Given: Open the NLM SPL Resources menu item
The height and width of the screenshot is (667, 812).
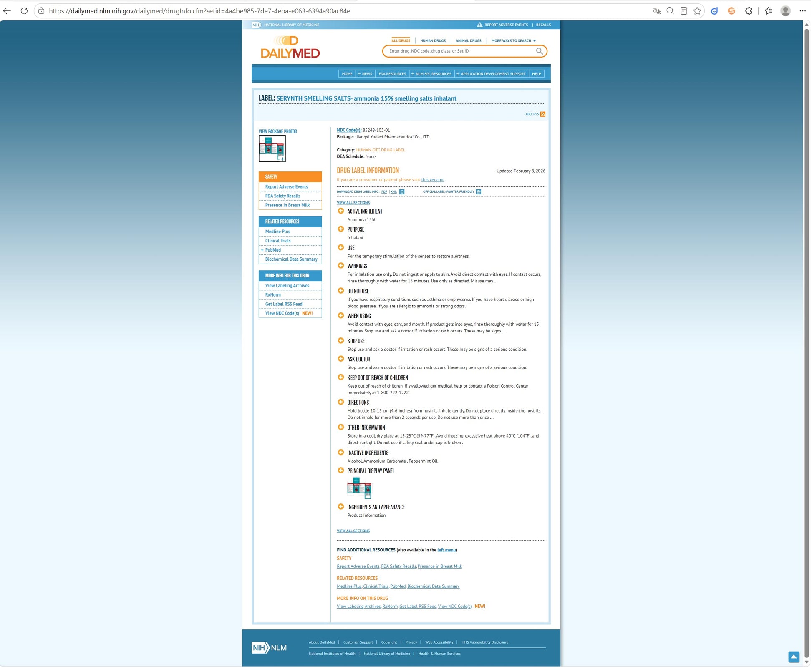Looking at the screenshot, I should pyautogui.click(x=431, y=74).
